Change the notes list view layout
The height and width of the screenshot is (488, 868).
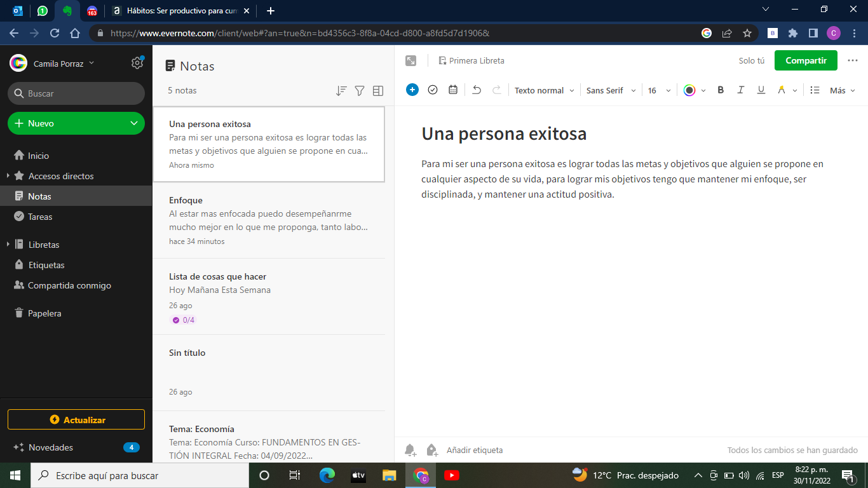coord(378,91)
